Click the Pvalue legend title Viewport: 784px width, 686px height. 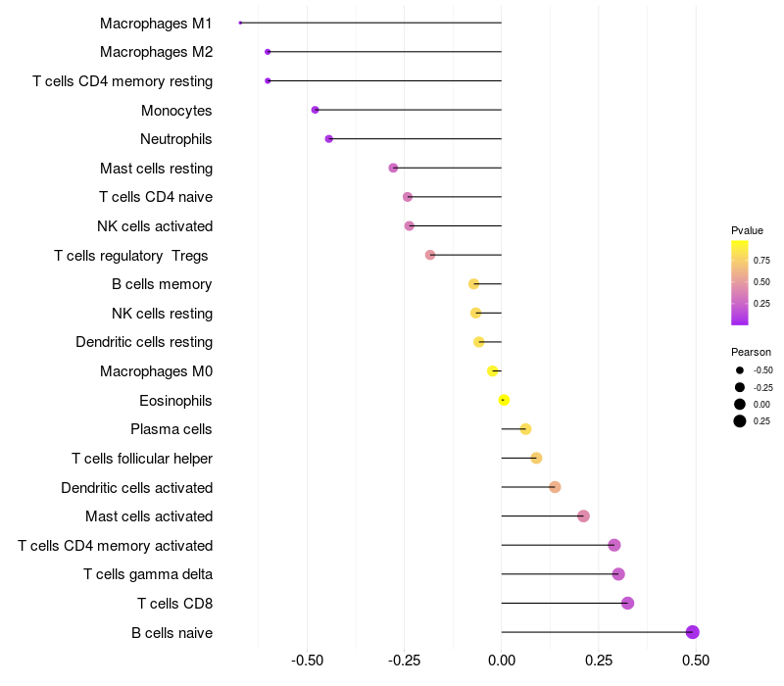point(747,230)
